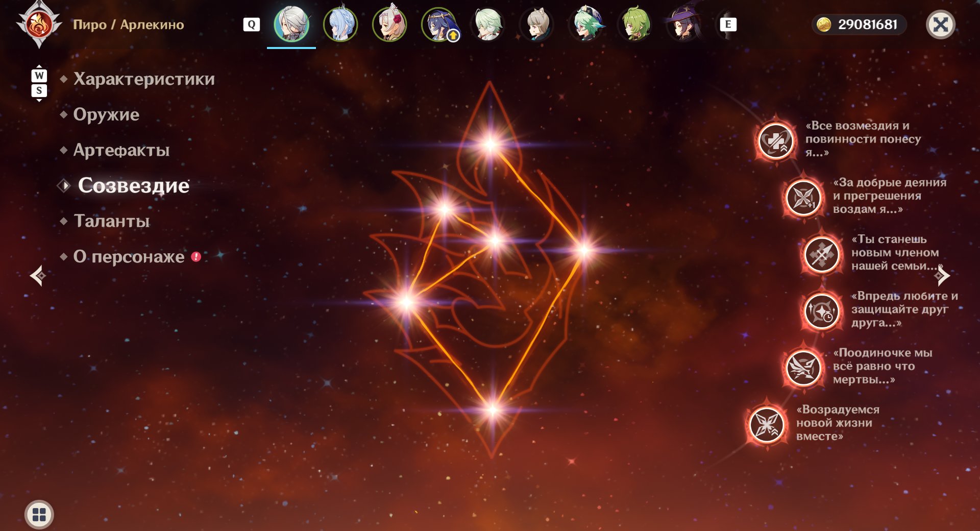The image size is (980, 531).
Task: Click the W/S menu navigation key indicator
Action: tap(39, 83)
